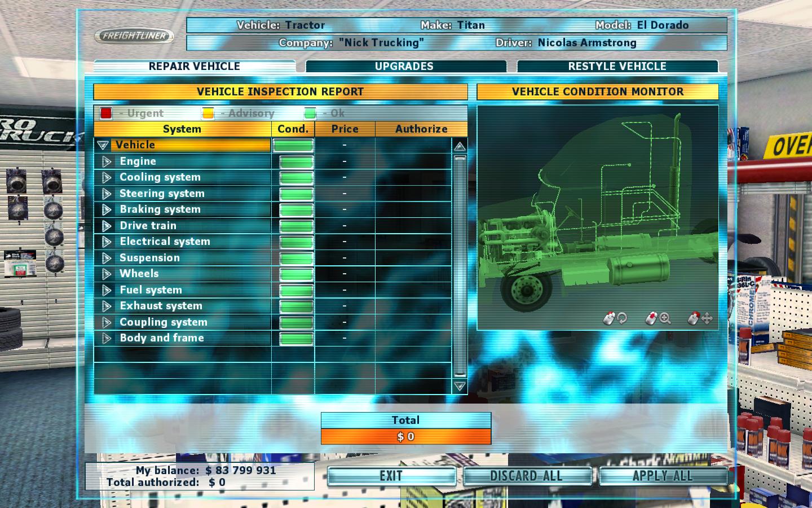
Task: Click the Vehicle Inspection Report header
Action: click(x=280, y=91)
